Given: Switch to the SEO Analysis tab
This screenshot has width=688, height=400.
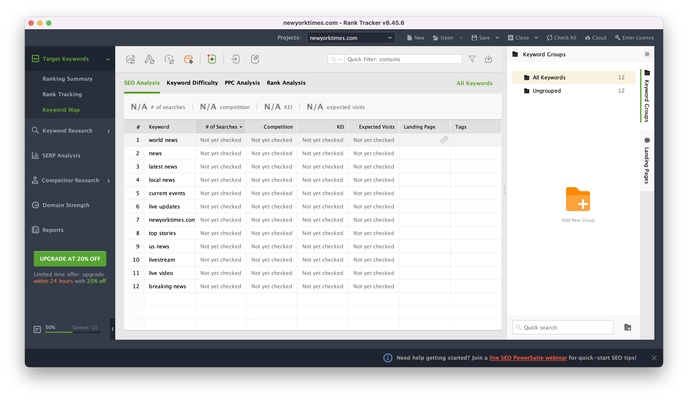Looking at the screenshot, I should pos(142,83).
